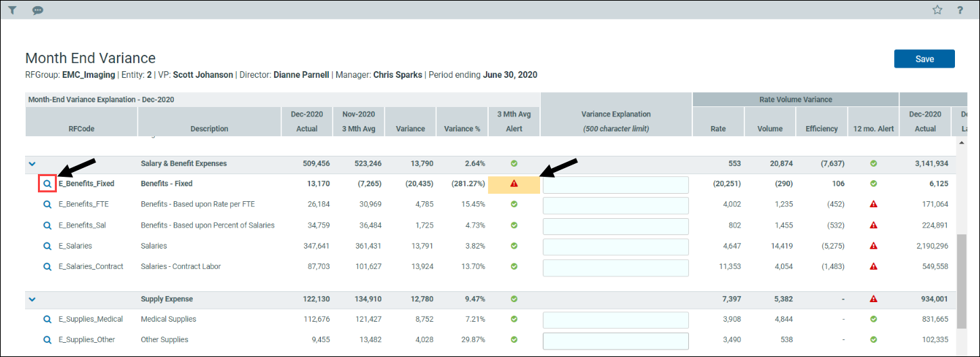Click 3,141,934 total in last column
Viewport: 980px width, 357px height.
pyautogui.click(x=930, y=163)
